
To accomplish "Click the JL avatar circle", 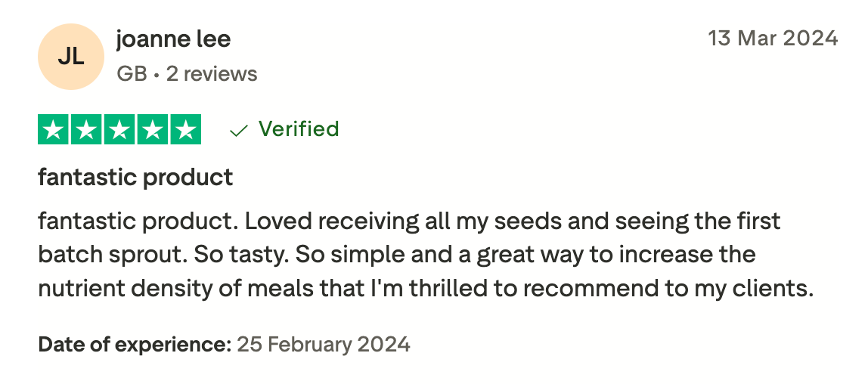I will (70, 57).
